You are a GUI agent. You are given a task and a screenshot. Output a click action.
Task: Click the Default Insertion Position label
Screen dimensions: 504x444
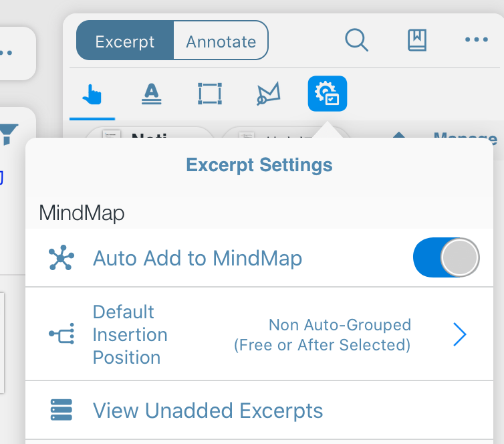coord(130,334)
